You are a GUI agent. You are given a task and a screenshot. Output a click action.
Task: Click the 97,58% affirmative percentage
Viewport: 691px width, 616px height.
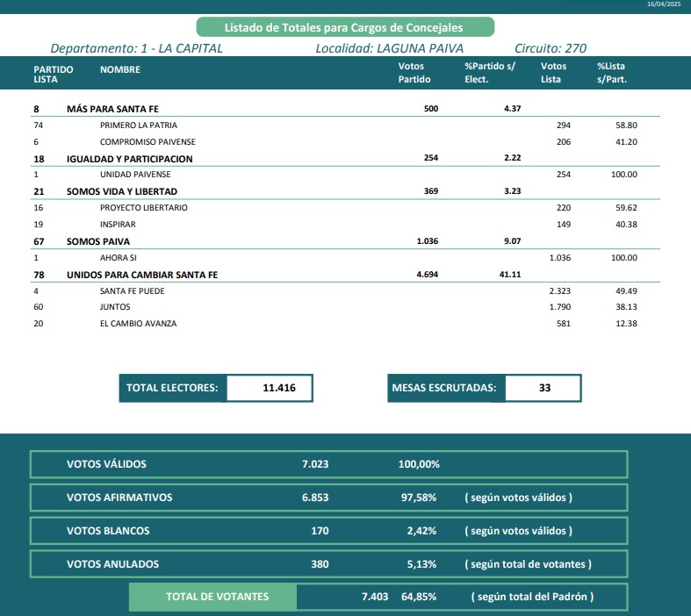(419, 498)
